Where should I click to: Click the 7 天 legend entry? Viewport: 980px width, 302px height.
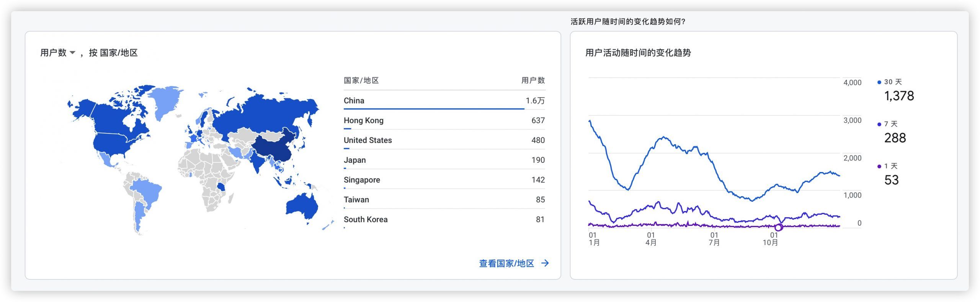coord(887,124)
